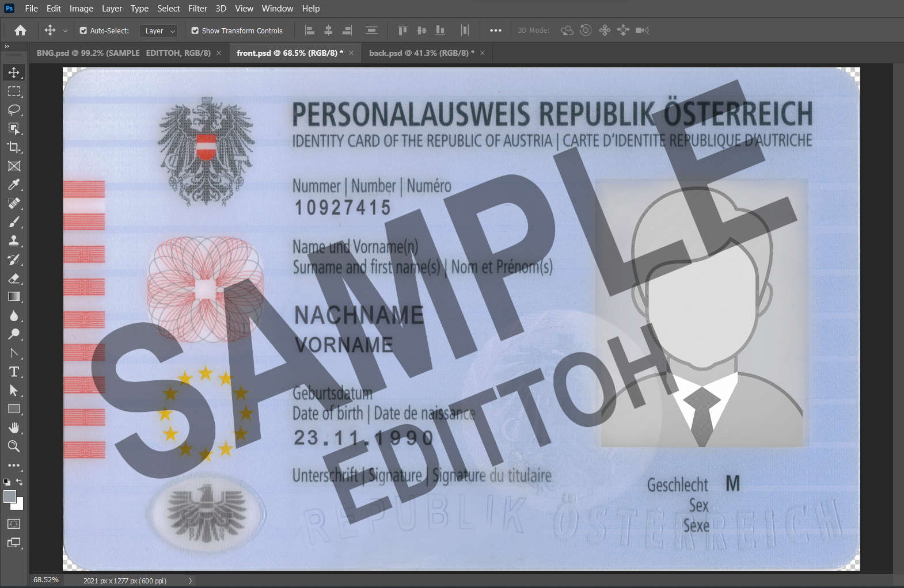
Task: Expand the toolbox with double-chevron
Action: point(7,46)
